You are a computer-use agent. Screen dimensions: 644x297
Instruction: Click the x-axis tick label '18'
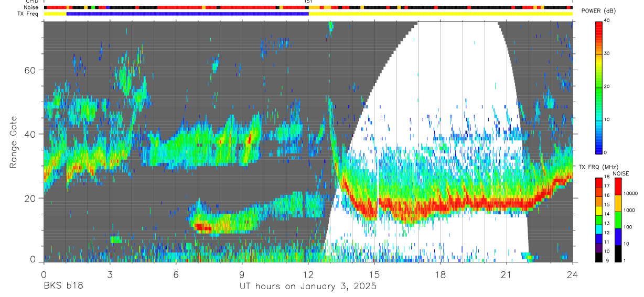pyautogui.click(x=441, y=274)
